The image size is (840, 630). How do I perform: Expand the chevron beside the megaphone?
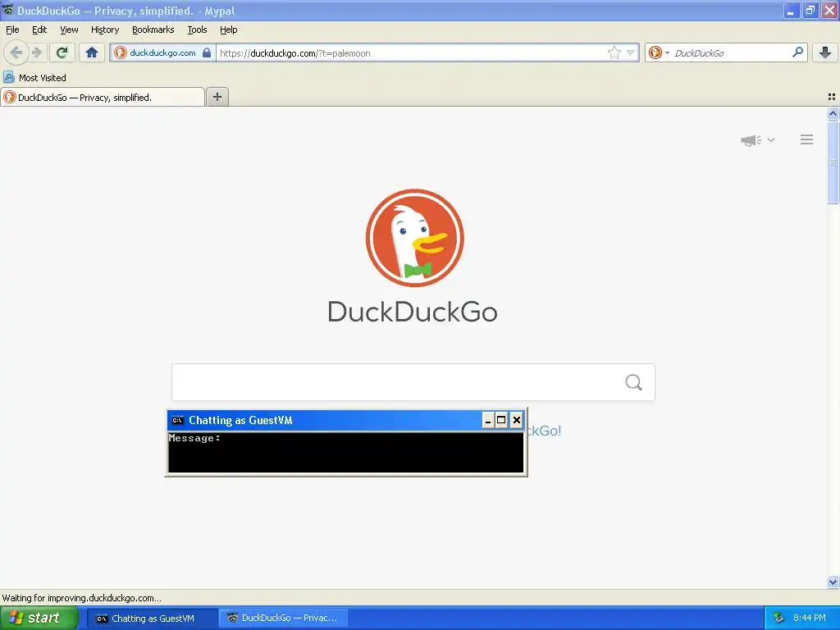point(771,139)
